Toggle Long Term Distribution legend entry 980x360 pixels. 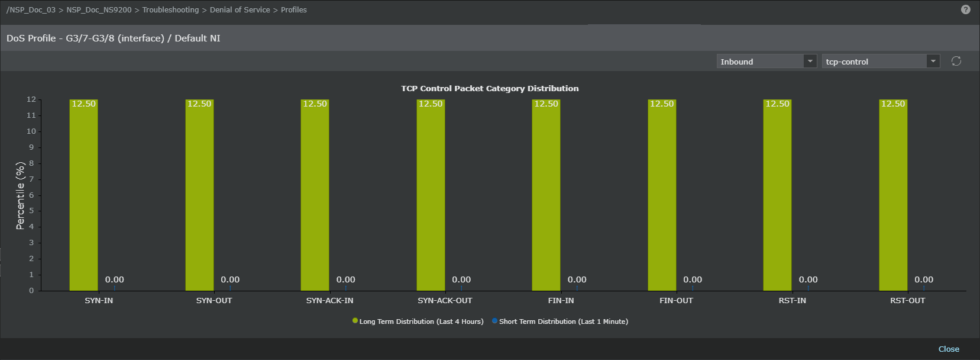tap(418, 322)
